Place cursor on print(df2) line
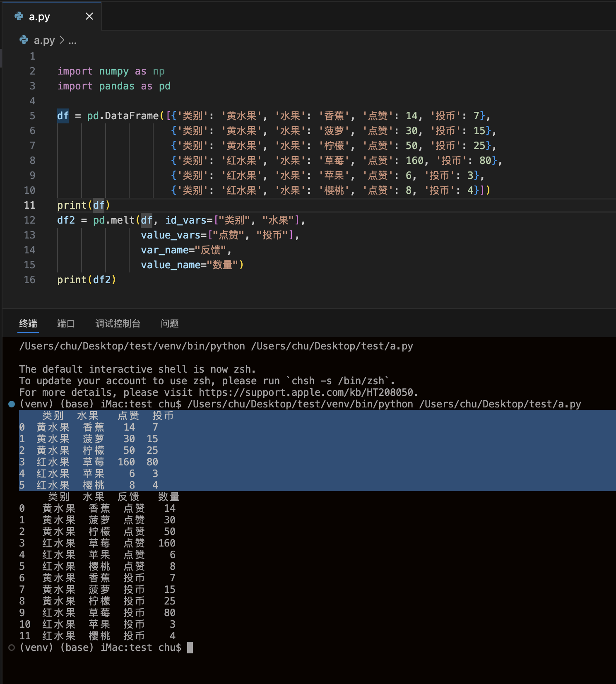Screen dimensions: 616x684 [87, 280]
